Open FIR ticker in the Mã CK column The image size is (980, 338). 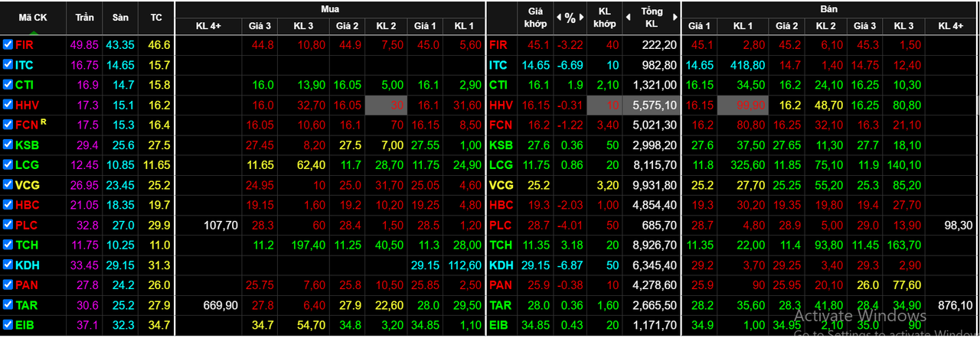(x=24, y=45)
